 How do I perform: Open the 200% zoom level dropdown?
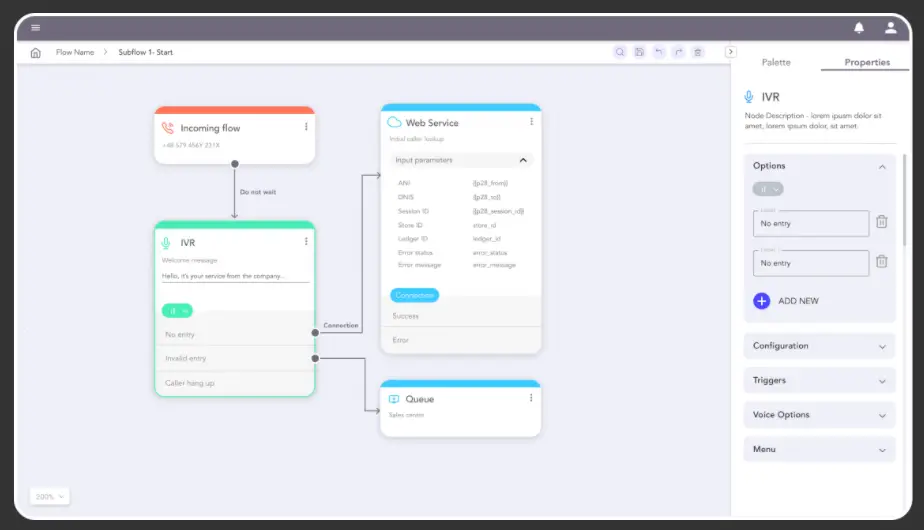(50, 496)
